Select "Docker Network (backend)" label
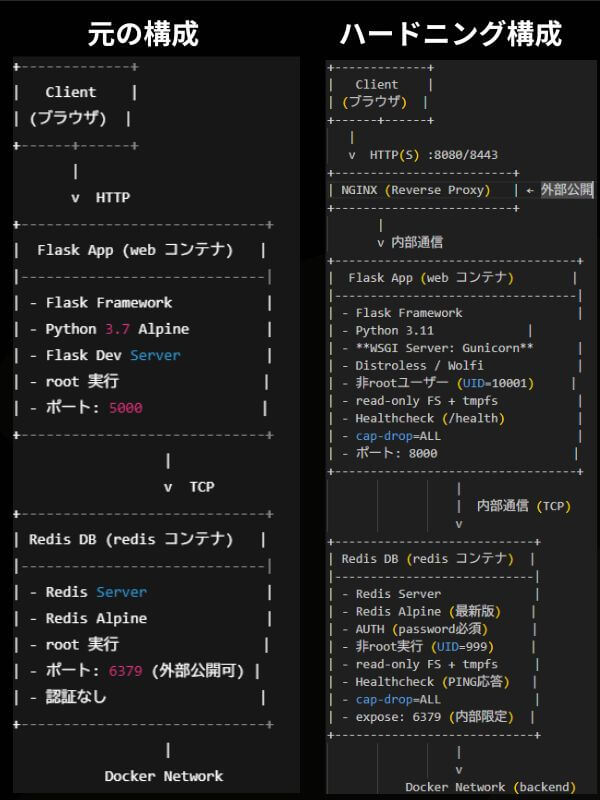 [x=490, y=787]
